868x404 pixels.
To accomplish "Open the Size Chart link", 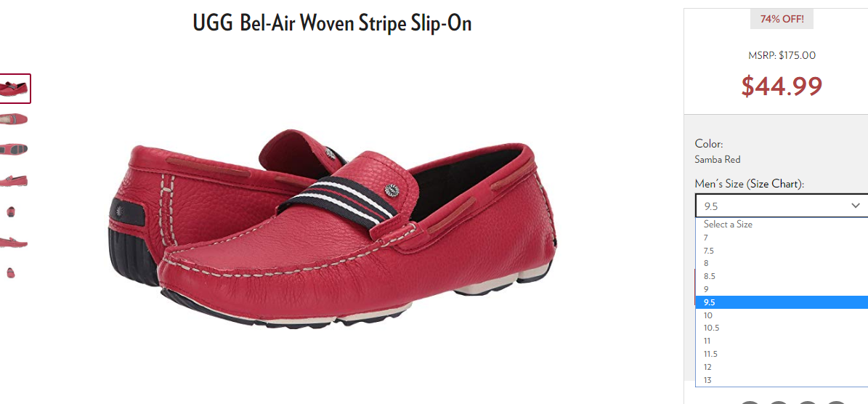I will point(774,185).
